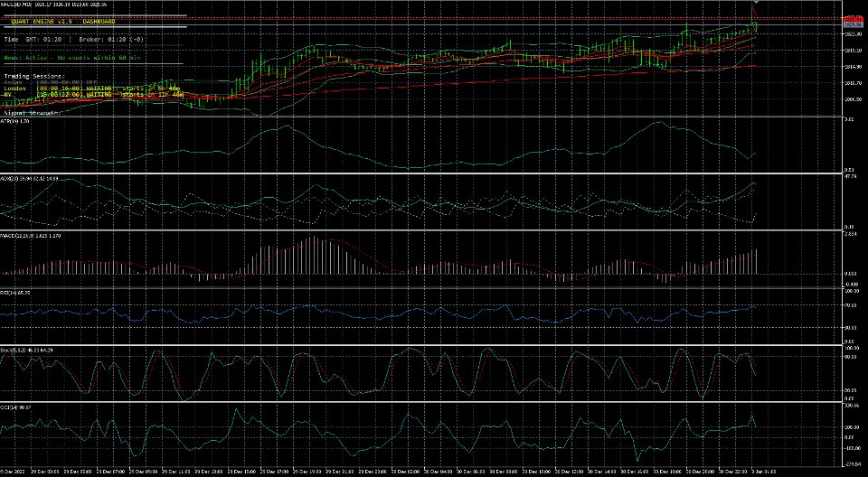Click the Stoch indicator label
The width and height of the screenshot is (868, 477).
(x=26, y=351)
